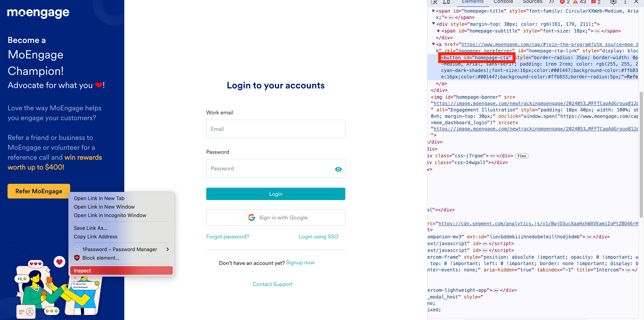Click the flex badge beside css-j7rgoe
Screen dimensions: 644x320
tap(521, 156)
